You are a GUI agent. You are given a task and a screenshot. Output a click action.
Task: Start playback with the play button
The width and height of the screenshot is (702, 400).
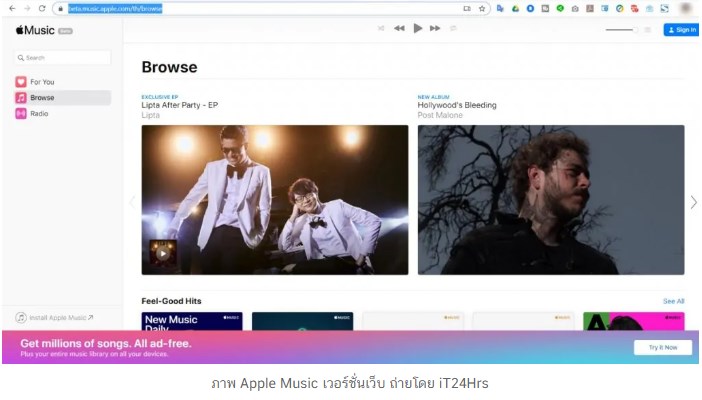[x=418, y=28]
